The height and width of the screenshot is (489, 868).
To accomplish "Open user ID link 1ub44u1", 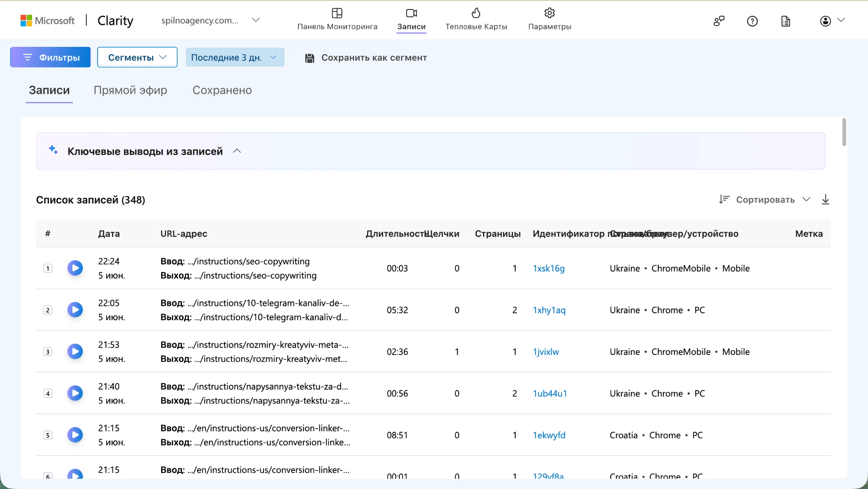I will point(550,393).
